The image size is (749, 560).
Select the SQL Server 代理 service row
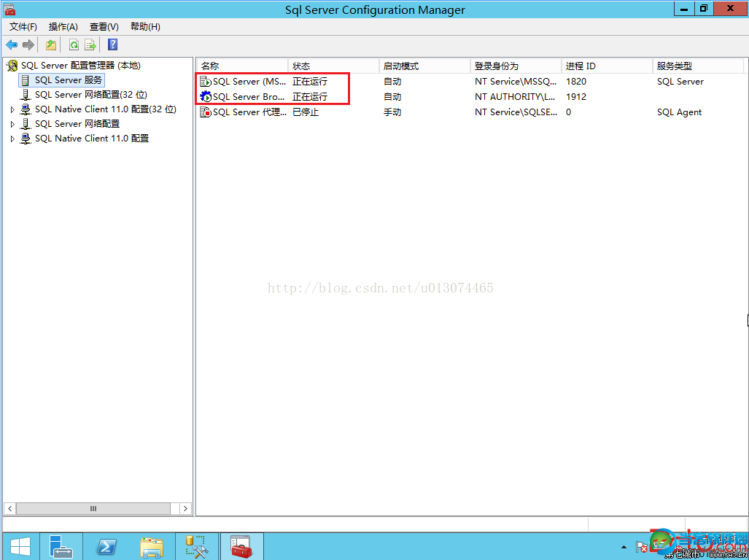[470, 112]
